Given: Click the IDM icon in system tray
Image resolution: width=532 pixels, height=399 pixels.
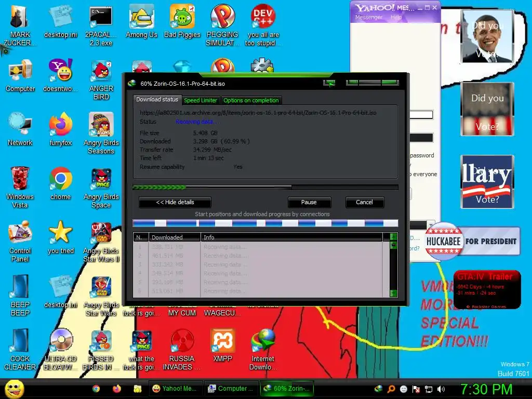Looking at the screenshot, I should [378, 389].
